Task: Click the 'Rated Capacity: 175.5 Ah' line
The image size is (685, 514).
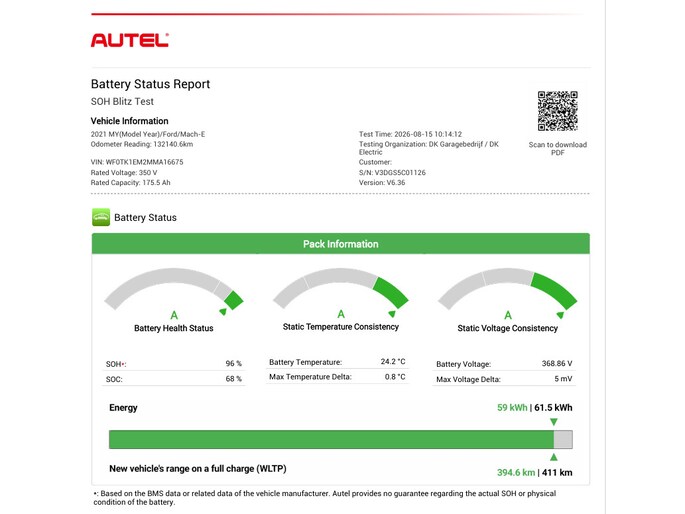Action: coord(130,183)
